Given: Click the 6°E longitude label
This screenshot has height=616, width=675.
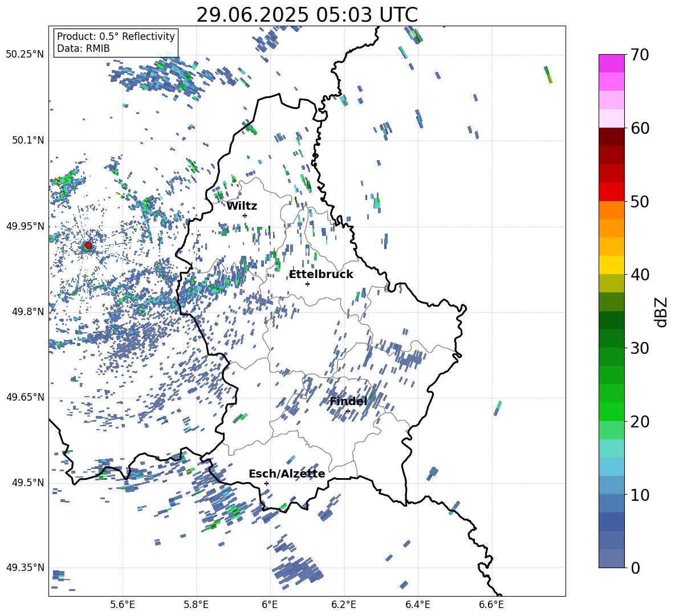Looking at the screenshot, I should click(x=270, y=605).
